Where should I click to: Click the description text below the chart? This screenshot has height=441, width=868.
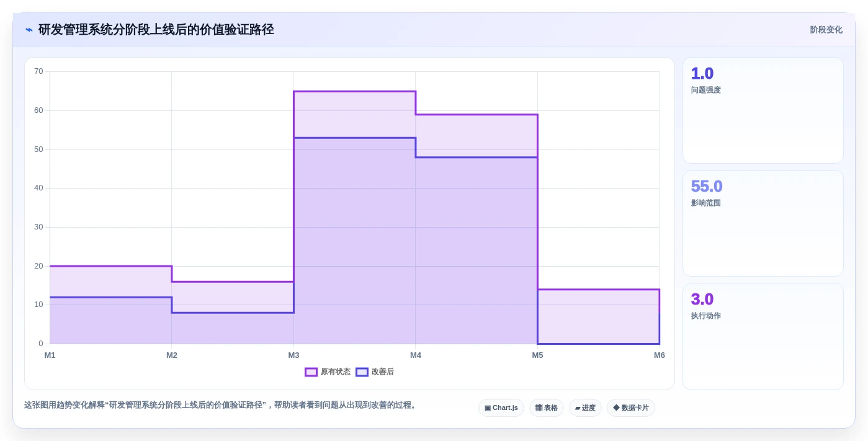click(x=221, y=405)
